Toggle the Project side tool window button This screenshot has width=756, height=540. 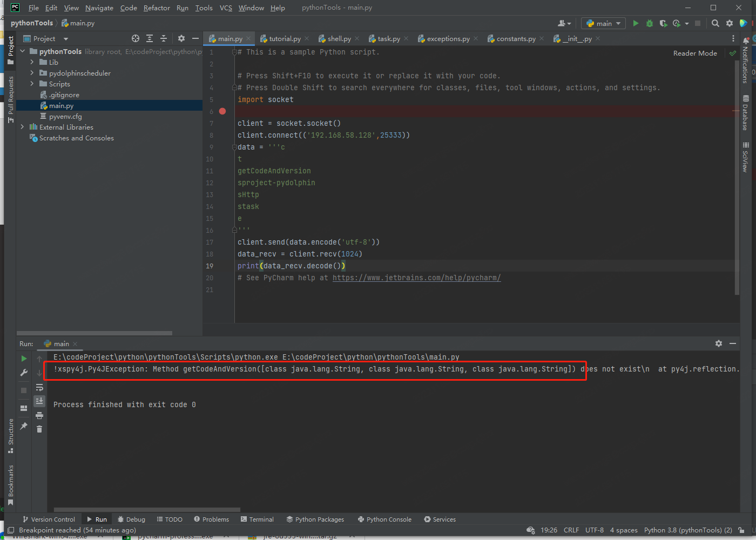point(10,50)
